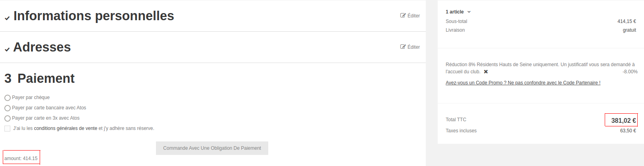Click the edit pencil icon for Adresses

pos(403,47)
